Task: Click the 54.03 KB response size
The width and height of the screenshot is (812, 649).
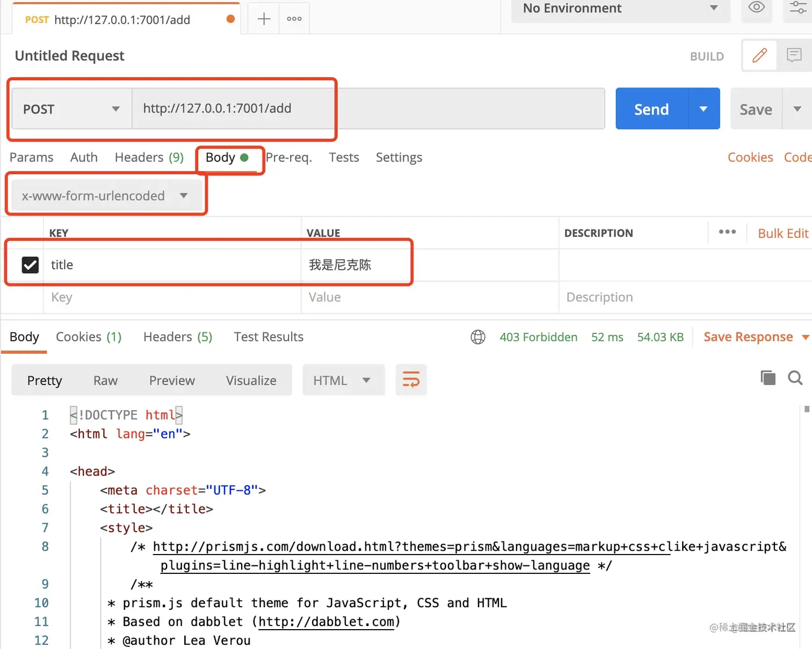Action: click(x=660, y=337)
